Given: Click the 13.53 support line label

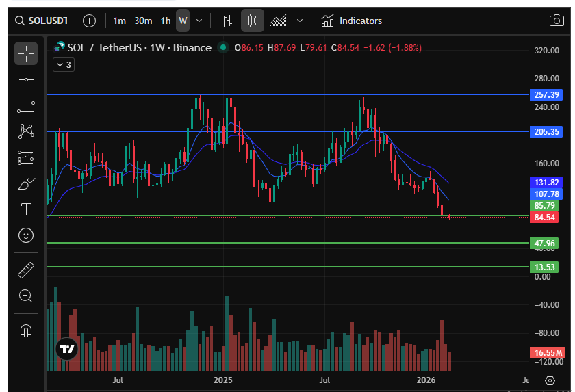Looking at the screenshot, I should (x=544, y=267).
